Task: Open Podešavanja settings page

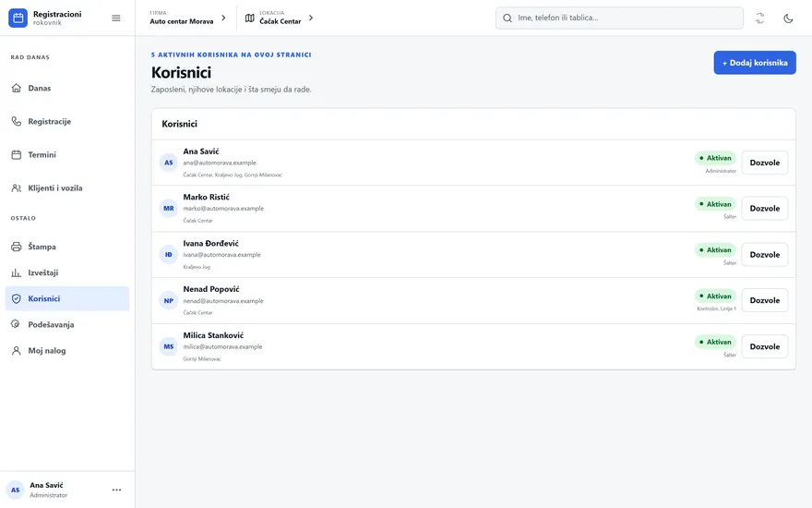Action: (x=67, y=324)
